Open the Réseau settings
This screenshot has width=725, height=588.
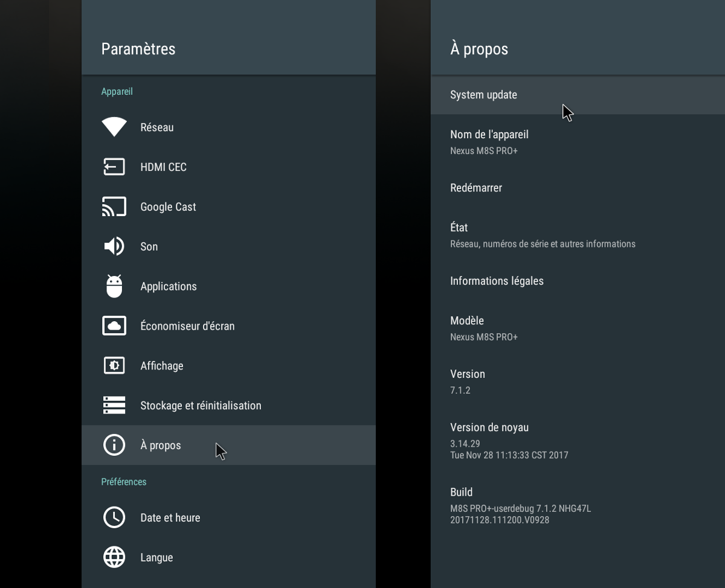click(228, 127)
